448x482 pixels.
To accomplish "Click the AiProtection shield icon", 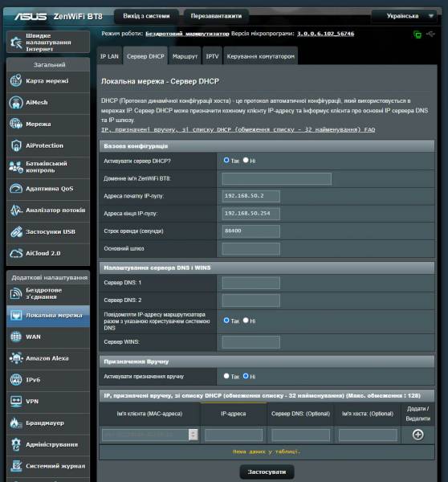I will coord(16,145).
